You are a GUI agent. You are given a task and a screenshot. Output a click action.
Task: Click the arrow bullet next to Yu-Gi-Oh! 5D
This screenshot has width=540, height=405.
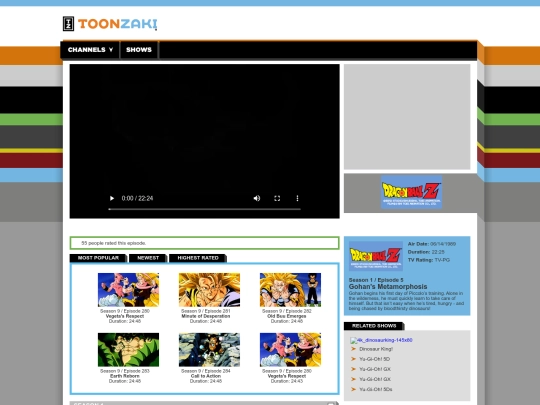click(353, 359)
